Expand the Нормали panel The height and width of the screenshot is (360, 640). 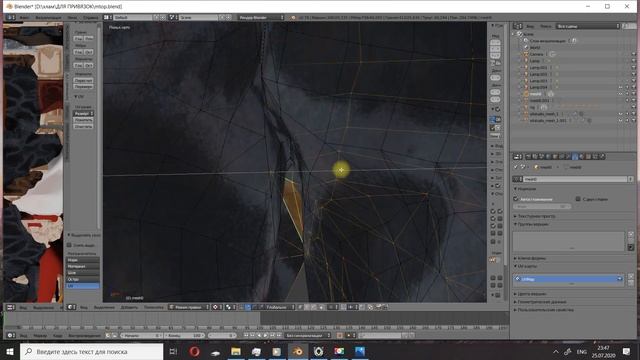point(526,189)
